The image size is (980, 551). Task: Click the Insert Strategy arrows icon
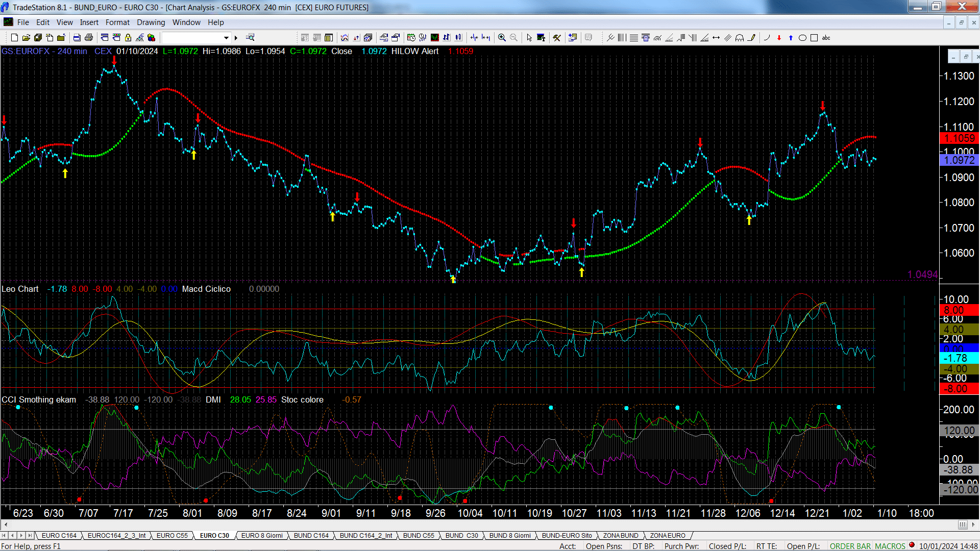coord(356,38)
